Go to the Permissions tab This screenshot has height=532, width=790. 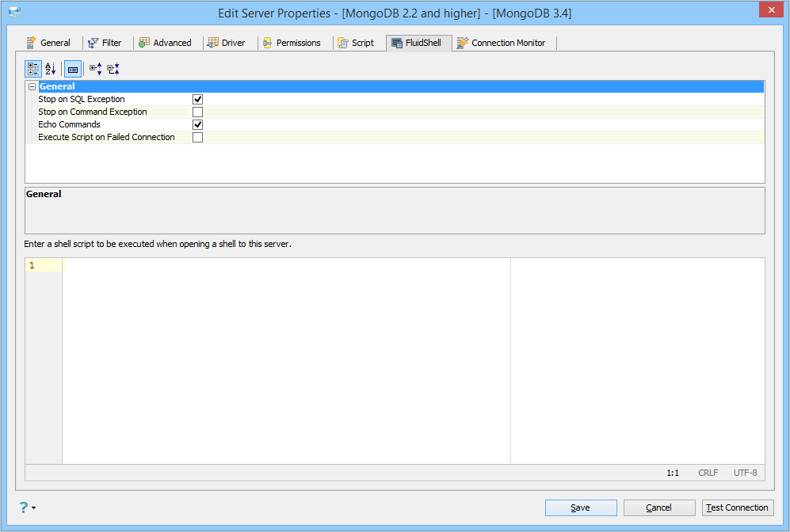292,43
